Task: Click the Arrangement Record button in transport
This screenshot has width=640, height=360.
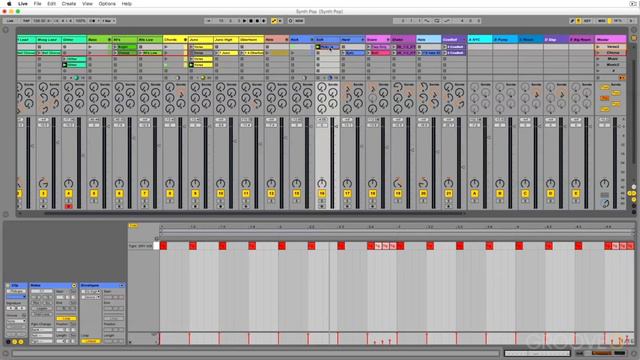Action: pyautogui.click(x=258, y=20)
